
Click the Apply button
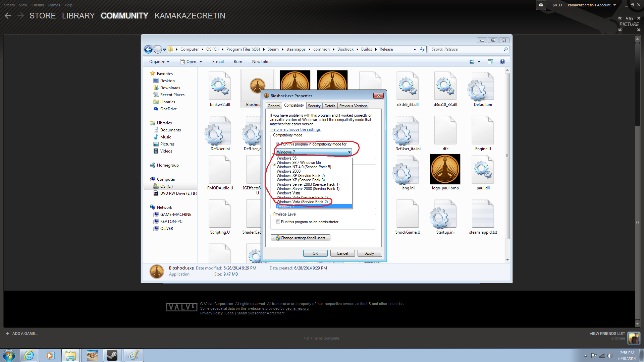(x=369, y=253)
